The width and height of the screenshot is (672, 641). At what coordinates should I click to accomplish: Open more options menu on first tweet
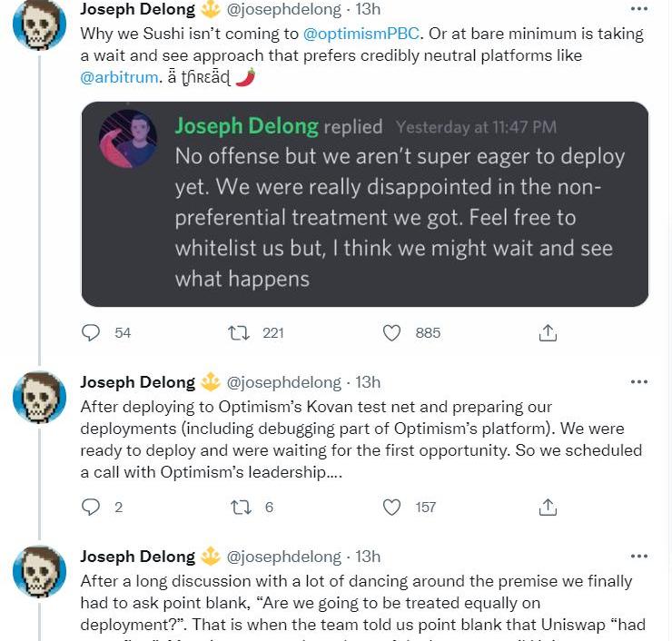(639, 9)
